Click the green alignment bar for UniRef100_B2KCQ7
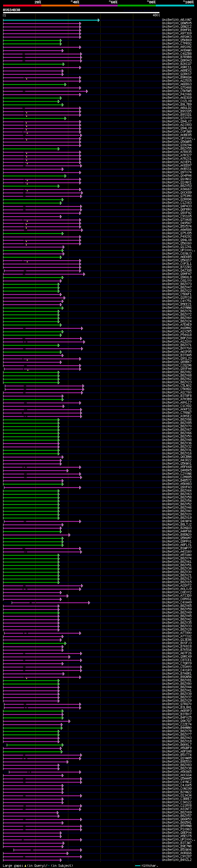 [x=34, y=64]
